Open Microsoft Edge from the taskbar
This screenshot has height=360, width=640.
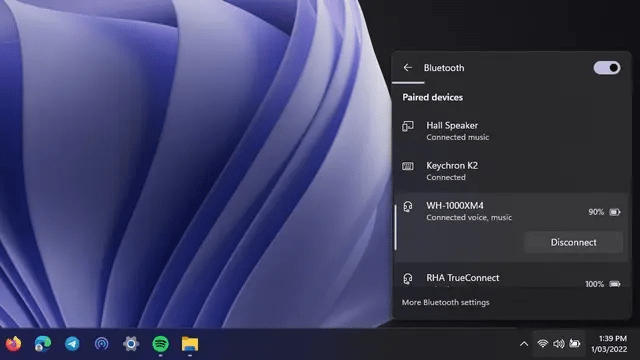coord(42,344)
